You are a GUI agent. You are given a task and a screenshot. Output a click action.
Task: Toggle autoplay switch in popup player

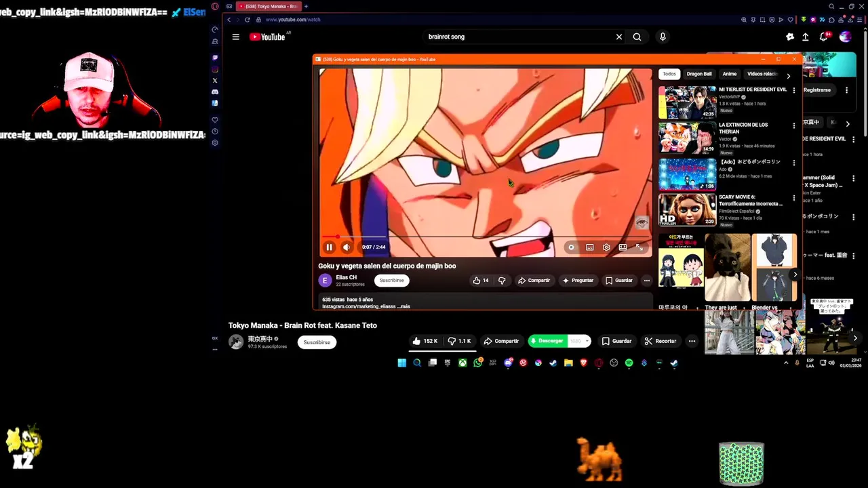[x=572, y=247]
